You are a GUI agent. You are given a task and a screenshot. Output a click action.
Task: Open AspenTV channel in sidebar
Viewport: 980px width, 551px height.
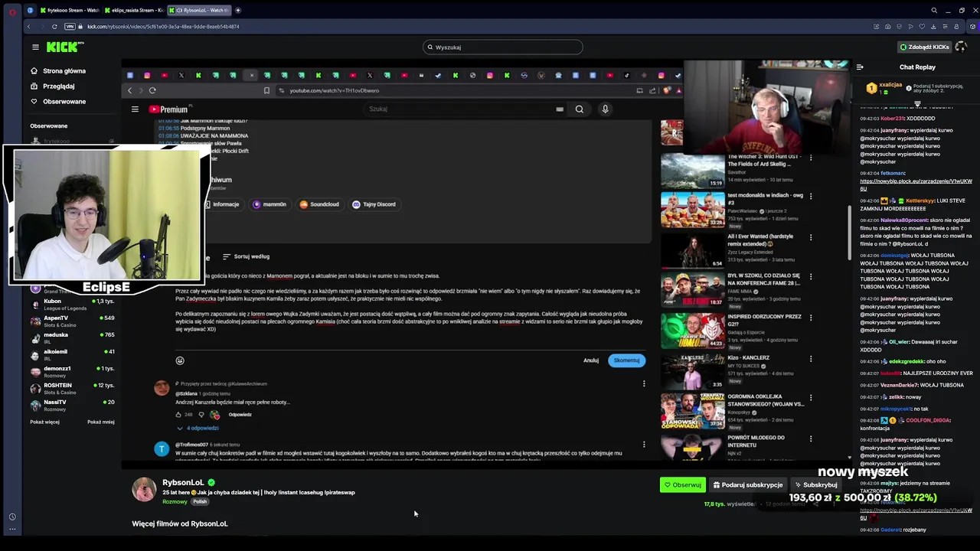coord(73,321)
